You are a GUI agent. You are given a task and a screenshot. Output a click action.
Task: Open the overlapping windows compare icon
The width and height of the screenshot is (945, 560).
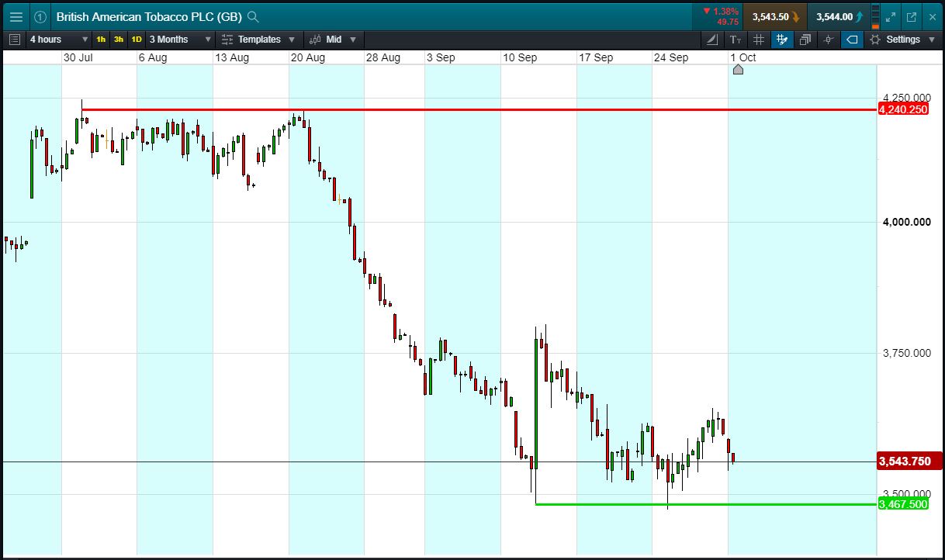click(805, 40)
